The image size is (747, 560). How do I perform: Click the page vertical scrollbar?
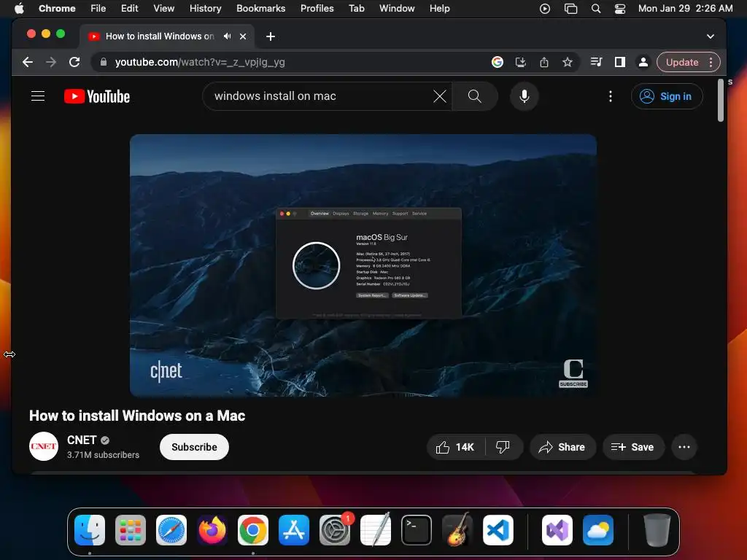pyautogui.click(x=720, y=100)
